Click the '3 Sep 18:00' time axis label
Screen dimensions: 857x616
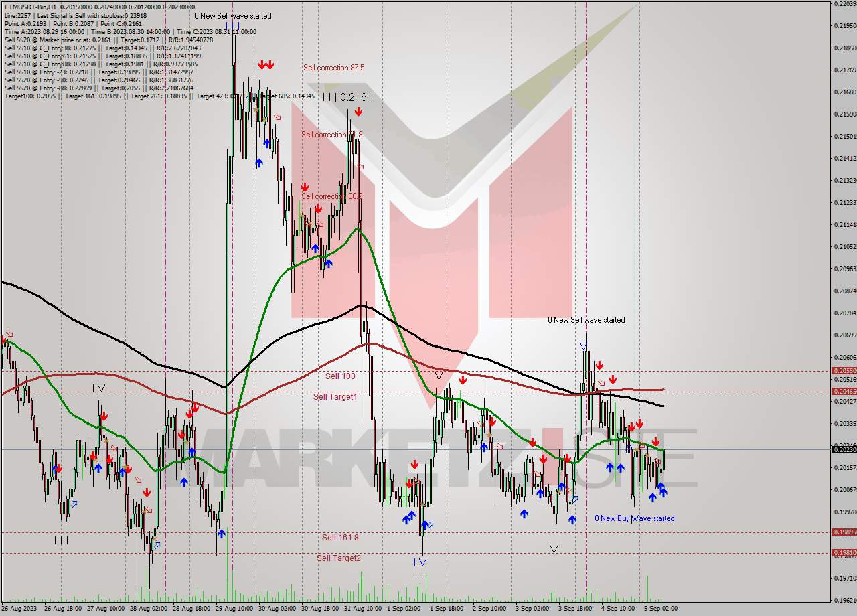(x=576, y=609)
